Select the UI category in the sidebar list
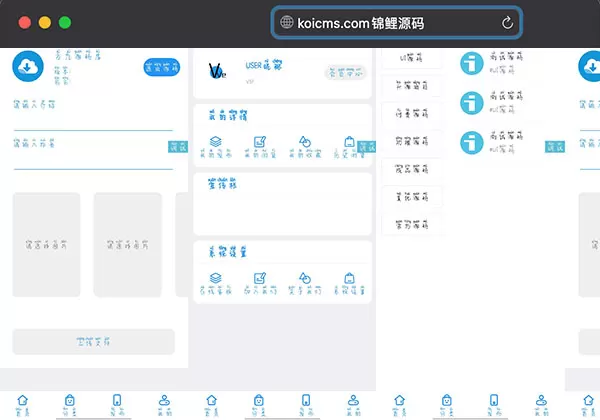Screen dimensions: 600x420 point(411,58)
